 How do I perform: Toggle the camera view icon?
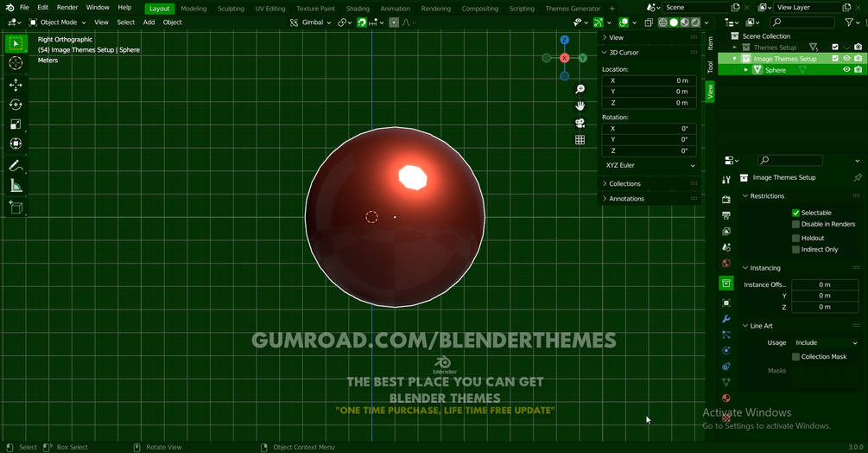coord(580,123)
